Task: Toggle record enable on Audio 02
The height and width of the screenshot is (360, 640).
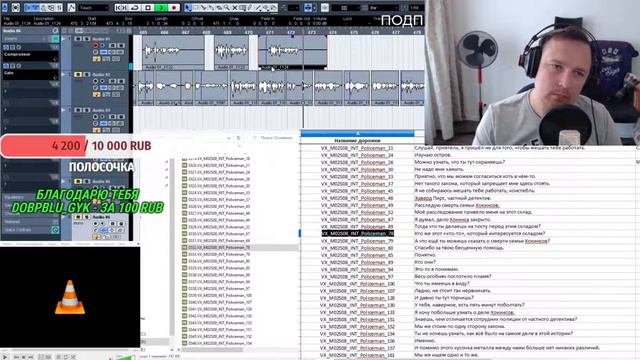Action: click(x=96, y=81)
